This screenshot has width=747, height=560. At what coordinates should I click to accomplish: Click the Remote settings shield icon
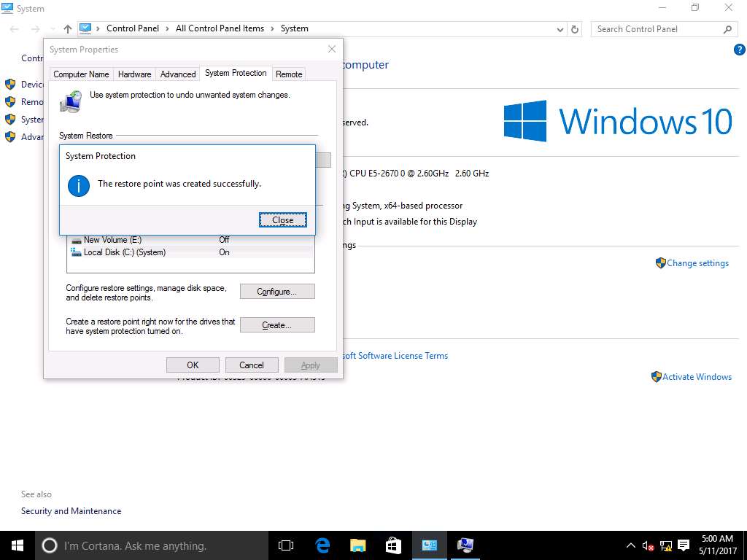(10, 102)
